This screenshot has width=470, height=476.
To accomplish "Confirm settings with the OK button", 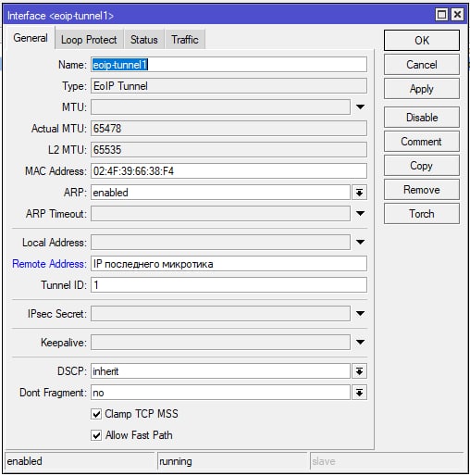I will [x=422, y=41].
